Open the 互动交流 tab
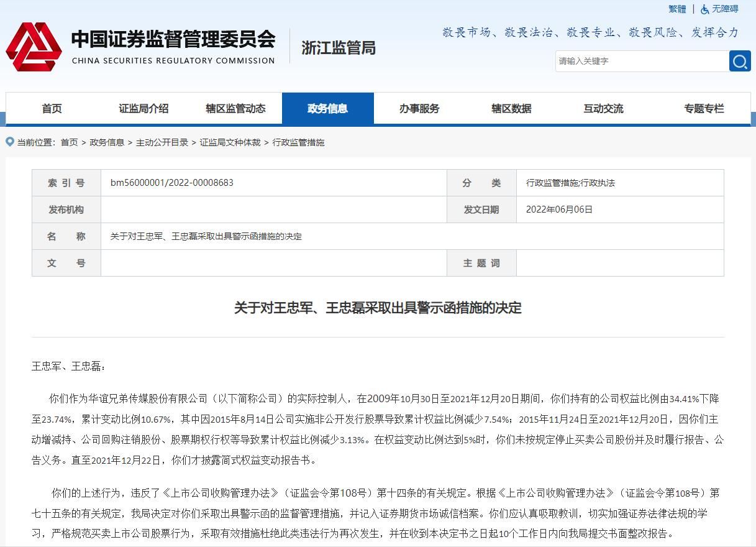Viewport: 756px width, 547px height. point(603,108)
